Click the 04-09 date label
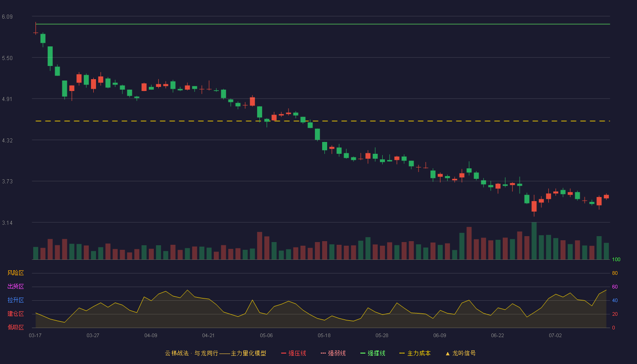The image size is (637, 364). point(151,335)
